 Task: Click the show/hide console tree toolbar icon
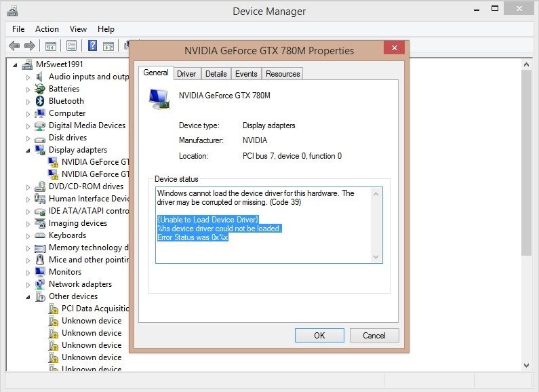[51, 45]
